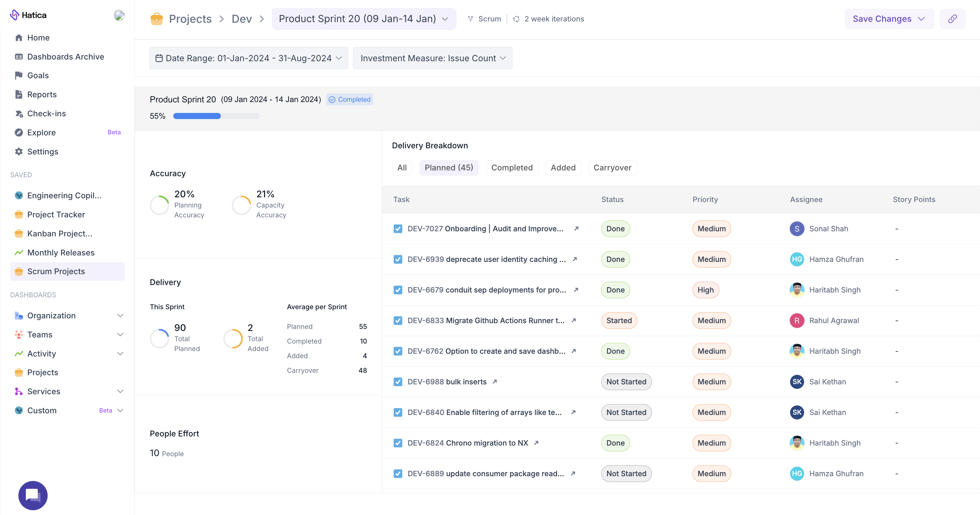Toggle the DEV-6840 task checkbox
980x515 pixels.
coord(397,412)
